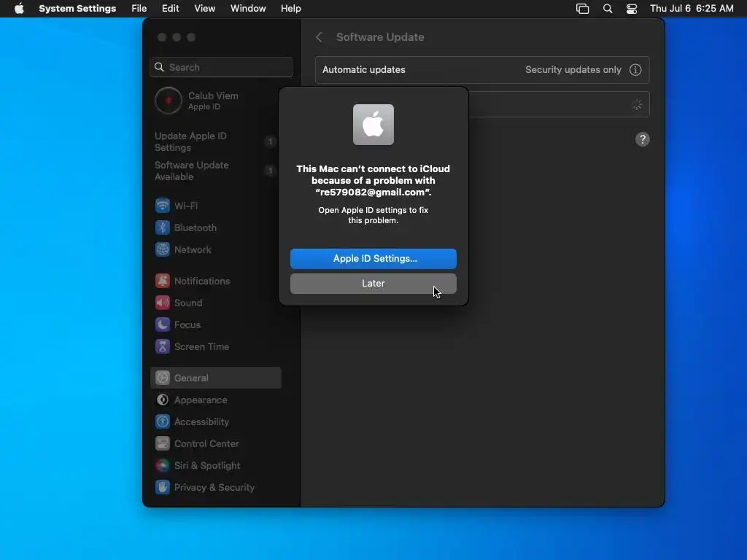747x560 pixels.
Task: Click the Security updates only value
Action: coord(573,69)
